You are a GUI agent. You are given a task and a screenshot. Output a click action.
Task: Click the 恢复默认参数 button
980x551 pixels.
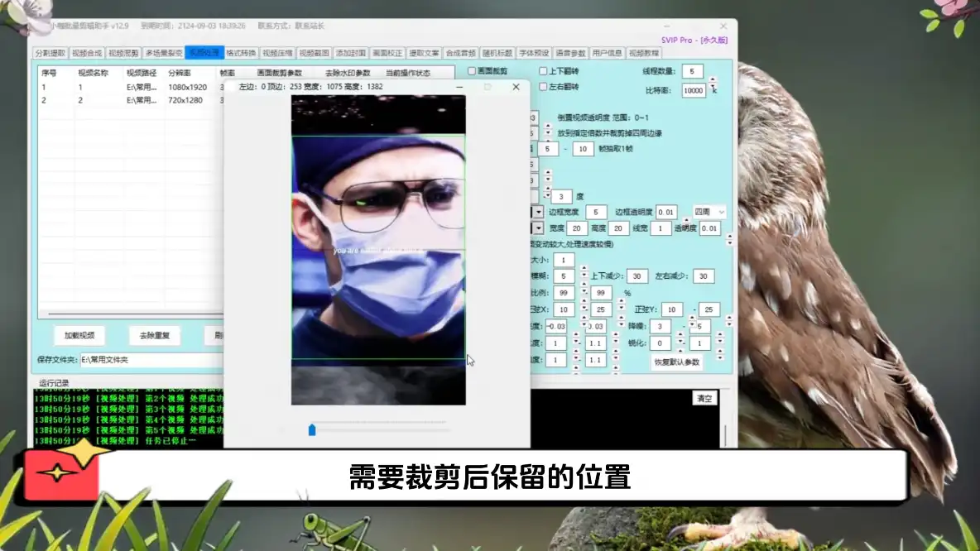676,362
